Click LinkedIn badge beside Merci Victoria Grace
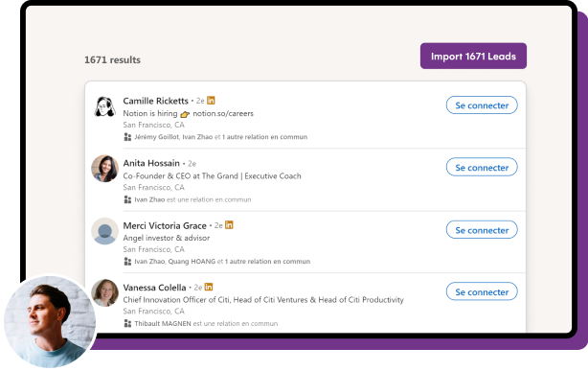This screenshot has width=588, height=371. 229,225
